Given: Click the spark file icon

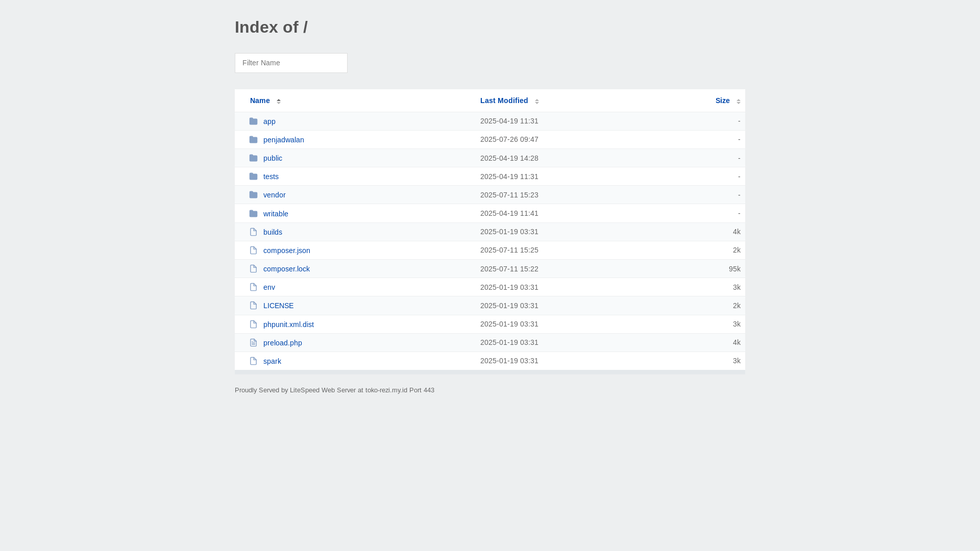Looking at the screenshot, I should 253,361.
